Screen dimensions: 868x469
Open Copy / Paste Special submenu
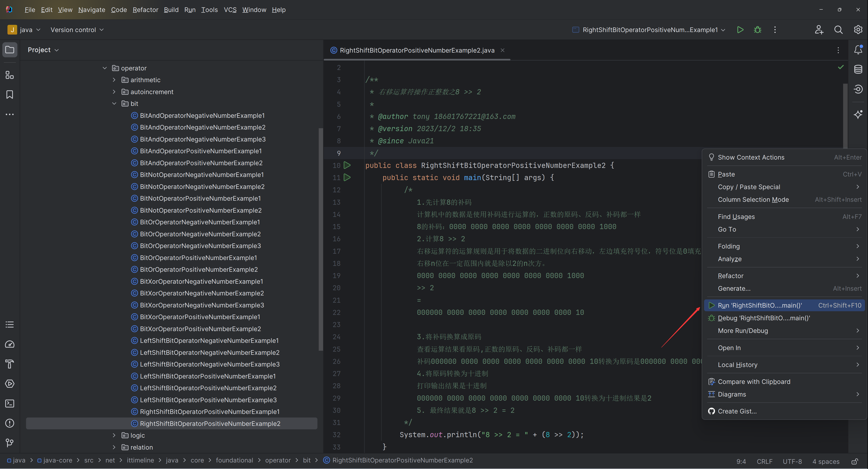784,187
